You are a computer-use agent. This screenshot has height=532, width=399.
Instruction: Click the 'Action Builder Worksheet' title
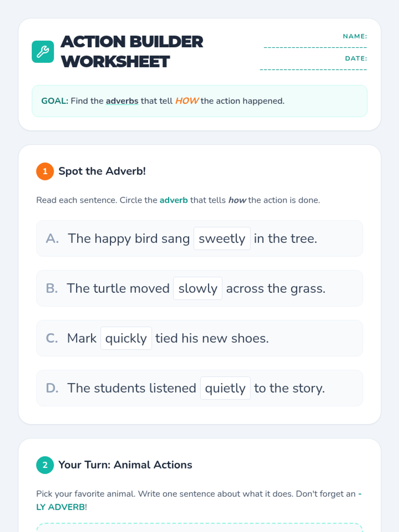(132, 52)
